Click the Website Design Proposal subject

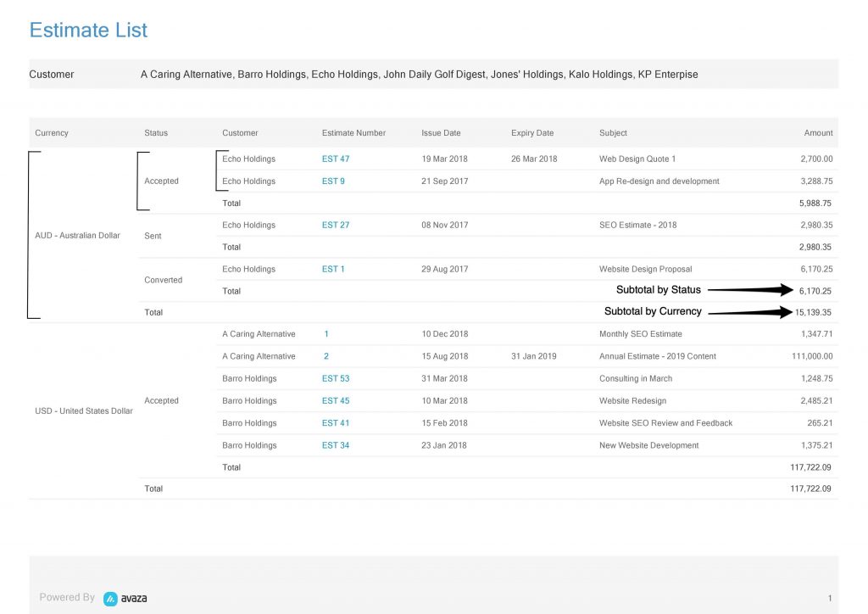coord(645,269)
